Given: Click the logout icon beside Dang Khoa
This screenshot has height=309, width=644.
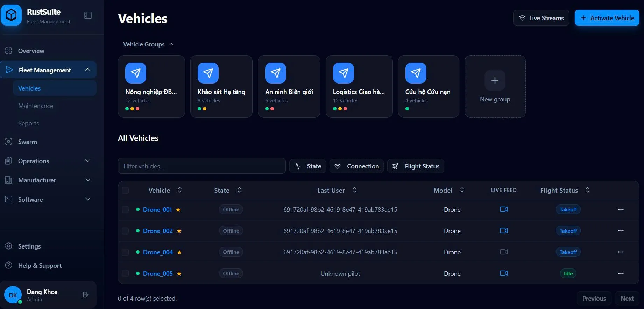Looking at the screenshot, I should pos(86,295).
